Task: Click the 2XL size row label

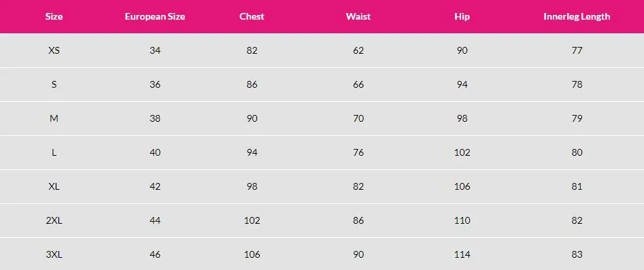Action: click(x=54, y=220)
